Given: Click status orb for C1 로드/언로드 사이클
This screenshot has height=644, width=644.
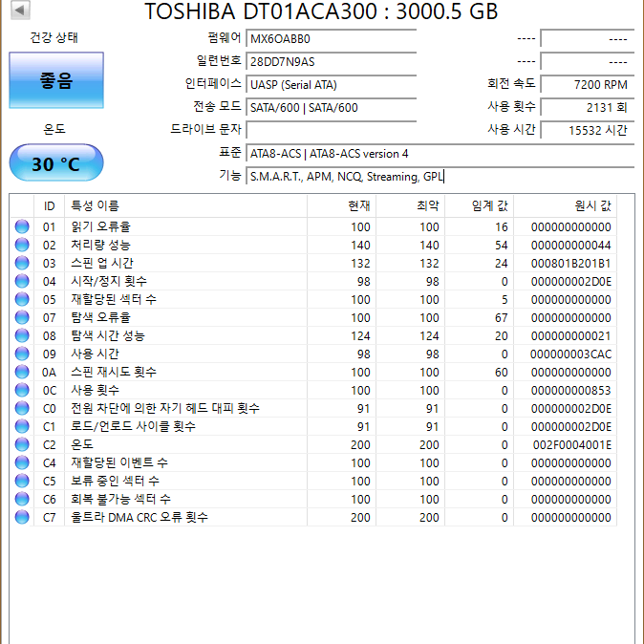Looking at the screenshot, I should coord(22,426).
